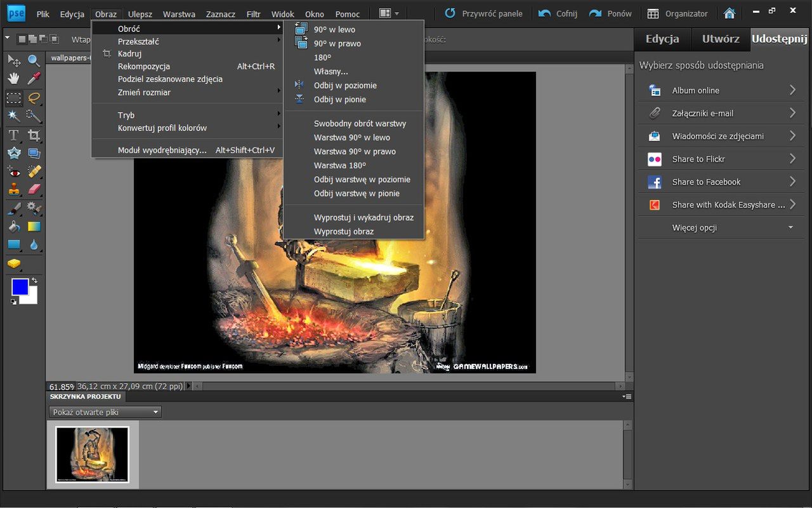Select the Lasso tool
The height and width of the screenshot is (508, 812).
pyautogui.click(x=34, y=98)
